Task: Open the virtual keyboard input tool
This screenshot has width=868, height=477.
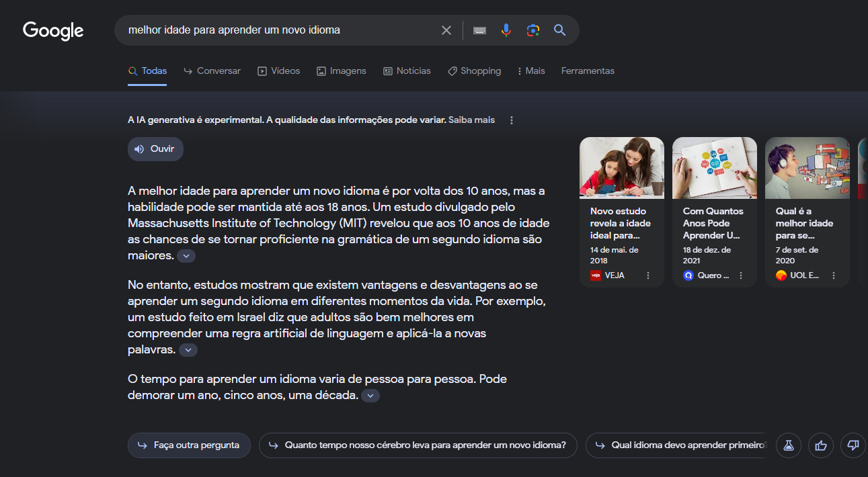Action: coord(479,30)
